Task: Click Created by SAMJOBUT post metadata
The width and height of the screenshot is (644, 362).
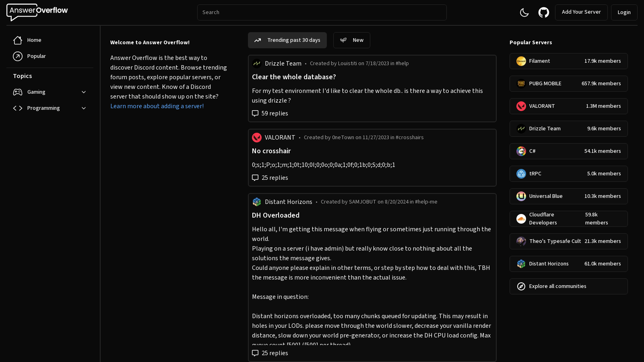Action: pyautogui.click(x=379, y=202)
